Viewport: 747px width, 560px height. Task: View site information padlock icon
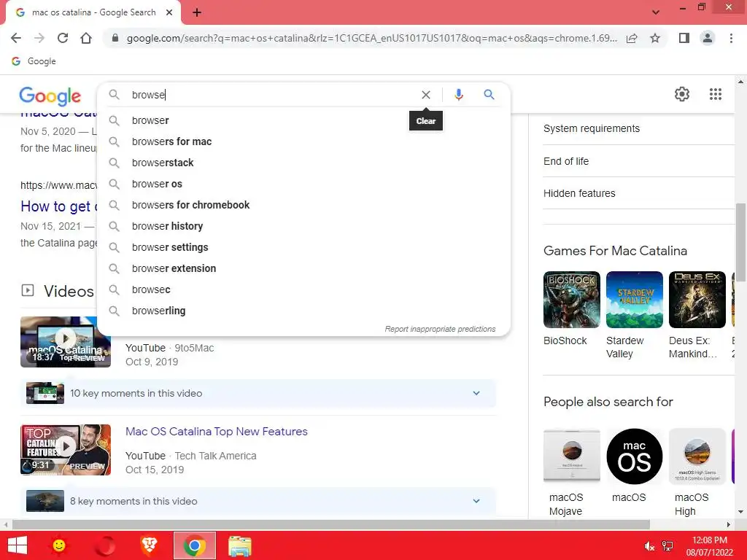point(115,38)
